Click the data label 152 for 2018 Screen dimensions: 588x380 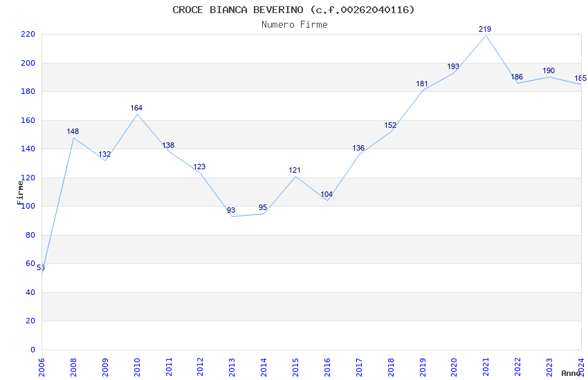390,126
